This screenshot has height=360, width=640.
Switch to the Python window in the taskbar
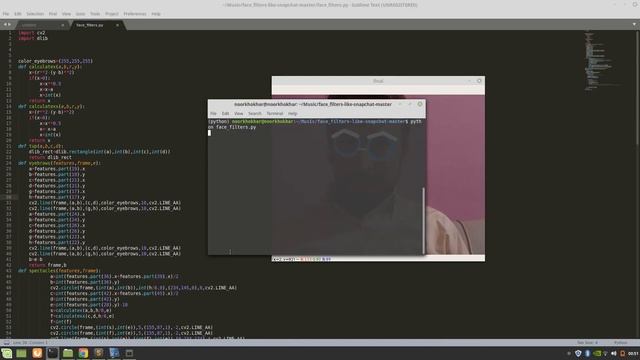click(114, 353)
